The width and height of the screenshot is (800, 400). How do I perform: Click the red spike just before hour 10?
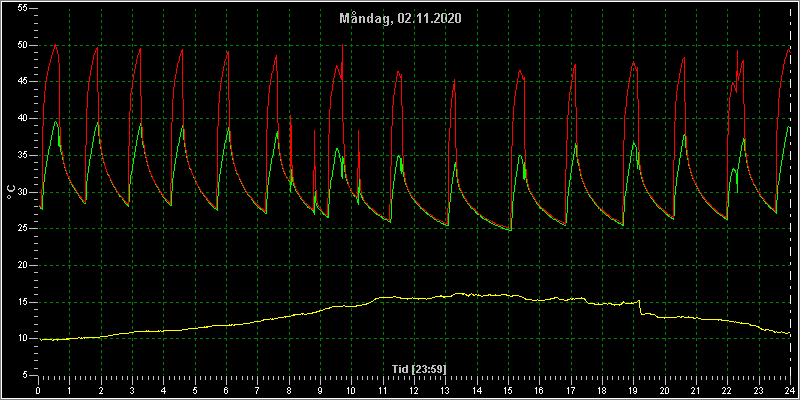coord(342,46)
